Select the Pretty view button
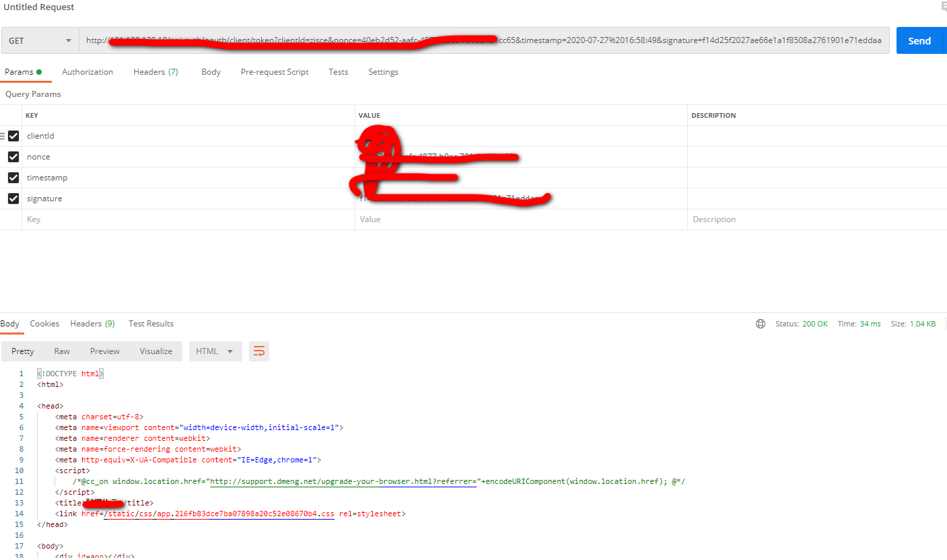 pyautogui.click(x=23, y=351)
